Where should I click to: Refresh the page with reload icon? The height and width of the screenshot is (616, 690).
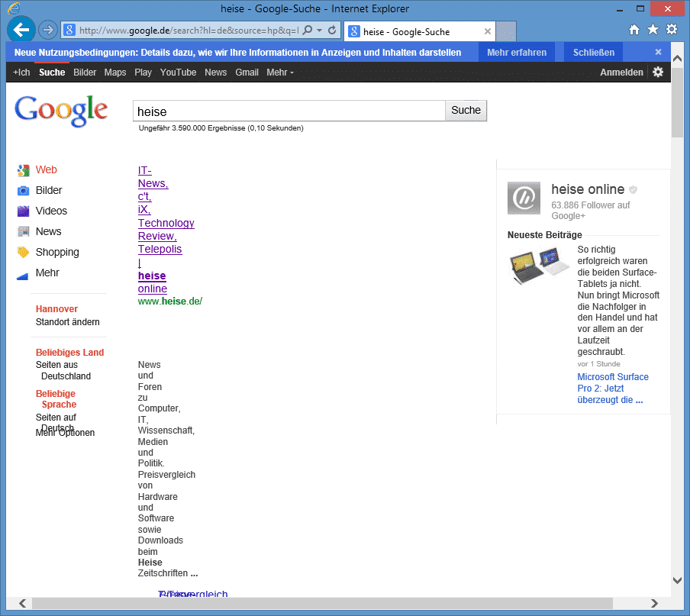[x=332, y=30]
